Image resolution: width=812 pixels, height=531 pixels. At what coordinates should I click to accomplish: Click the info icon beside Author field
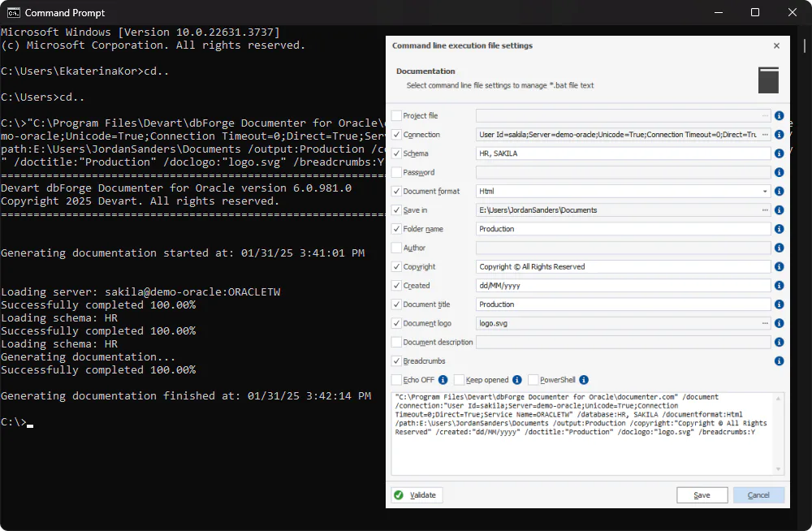[779, 248]
